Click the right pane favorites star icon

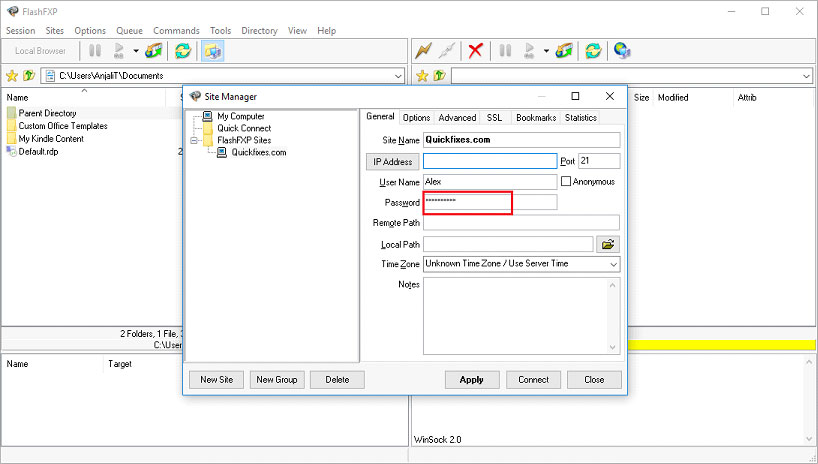422,76
